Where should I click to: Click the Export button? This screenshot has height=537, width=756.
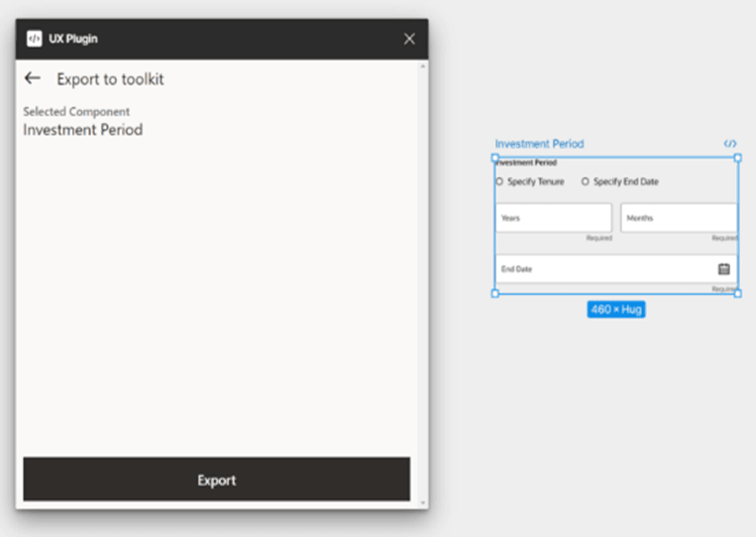point(216,480)
